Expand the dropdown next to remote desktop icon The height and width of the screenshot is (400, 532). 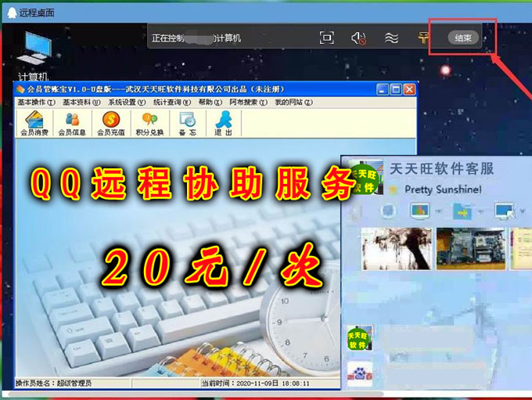523,211
